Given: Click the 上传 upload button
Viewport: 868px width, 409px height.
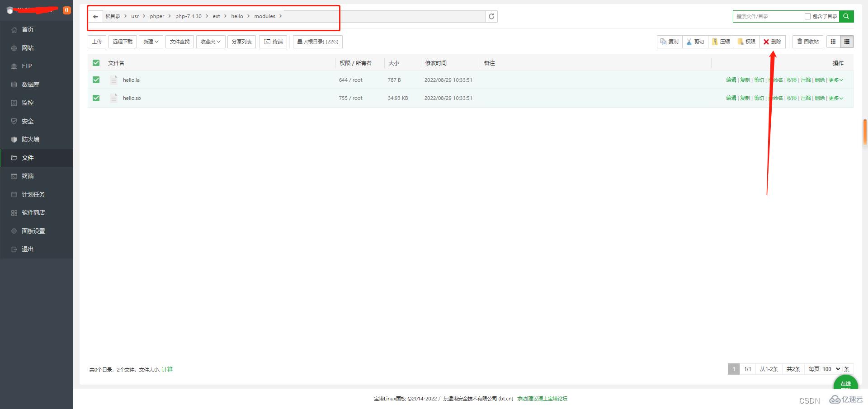Looking at the screenshot, I should click(97, 42).
